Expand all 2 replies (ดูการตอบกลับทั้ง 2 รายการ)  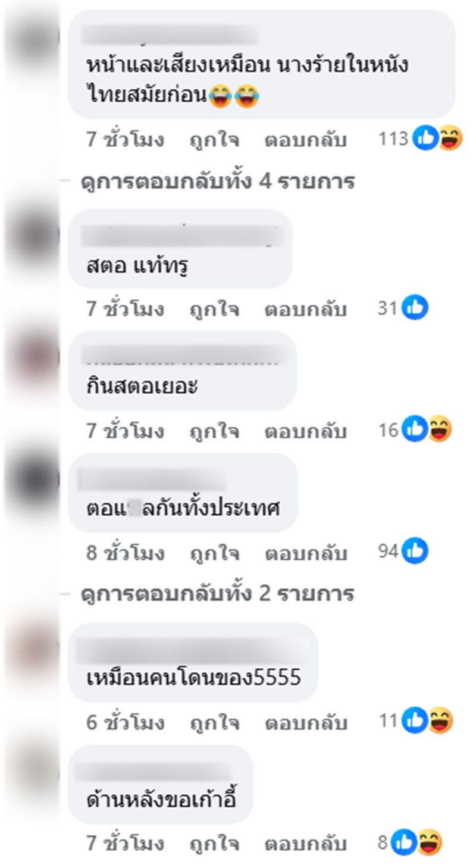[218, 594]
